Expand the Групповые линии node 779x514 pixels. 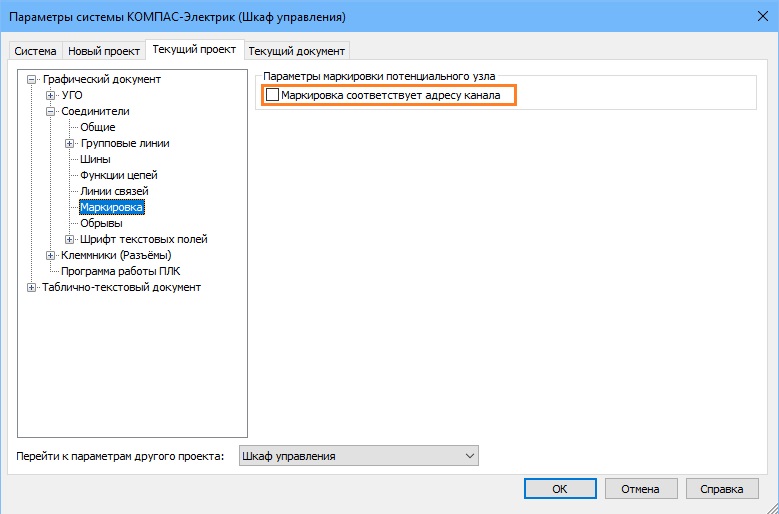point(70,144)
